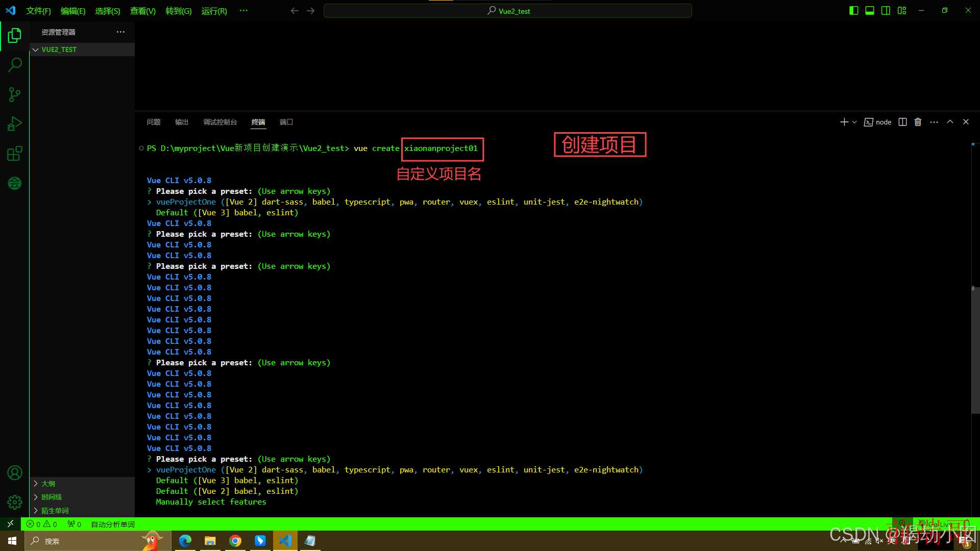Viewport: 980px width, 551px height.
Task: Open the Explorer view in activity bar
Action: [15, 35]
